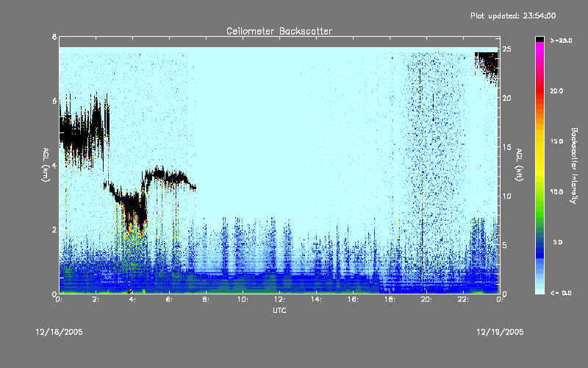588x368 pixels.
Task: Click the '10' kft tick label
Action: (506, 196)
